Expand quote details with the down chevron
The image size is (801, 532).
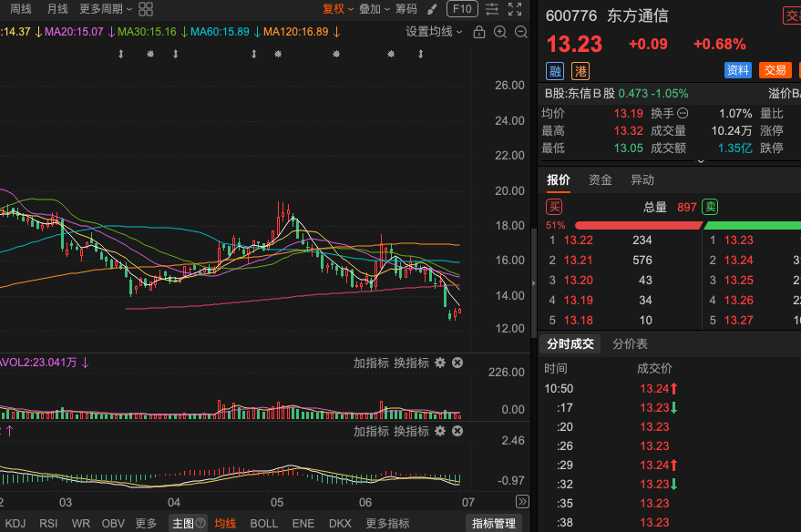pyautogui.click(x=701, y=161)
